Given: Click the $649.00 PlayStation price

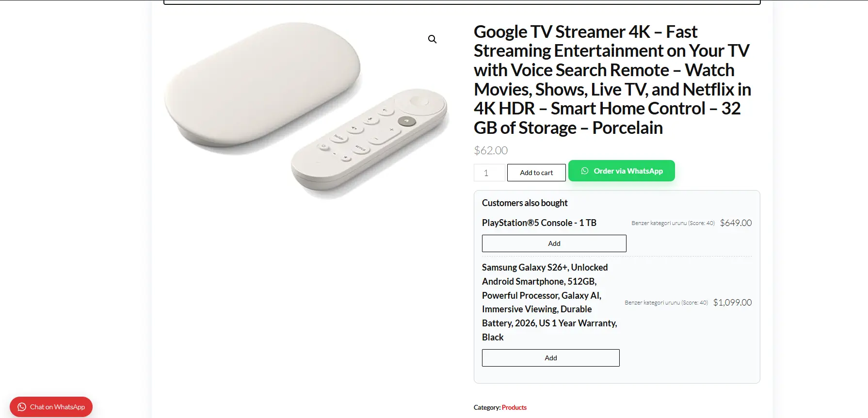Looking at the screenshot, I should point(736,223).
